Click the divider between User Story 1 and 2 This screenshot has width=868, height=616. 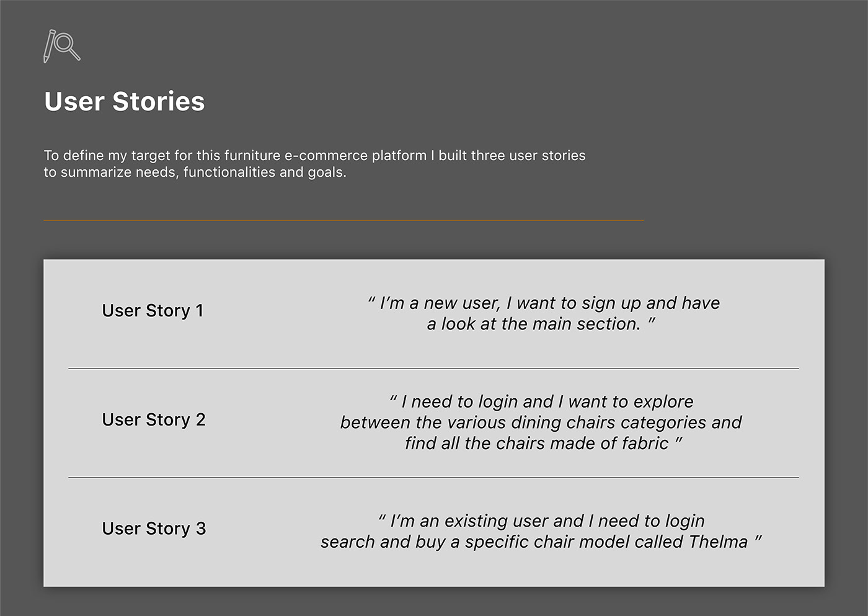[433, 368]
